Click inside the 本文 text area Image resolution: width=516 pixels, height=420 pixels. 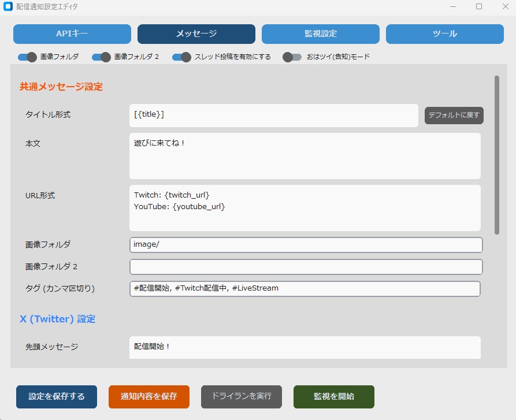tap(305, 156)
